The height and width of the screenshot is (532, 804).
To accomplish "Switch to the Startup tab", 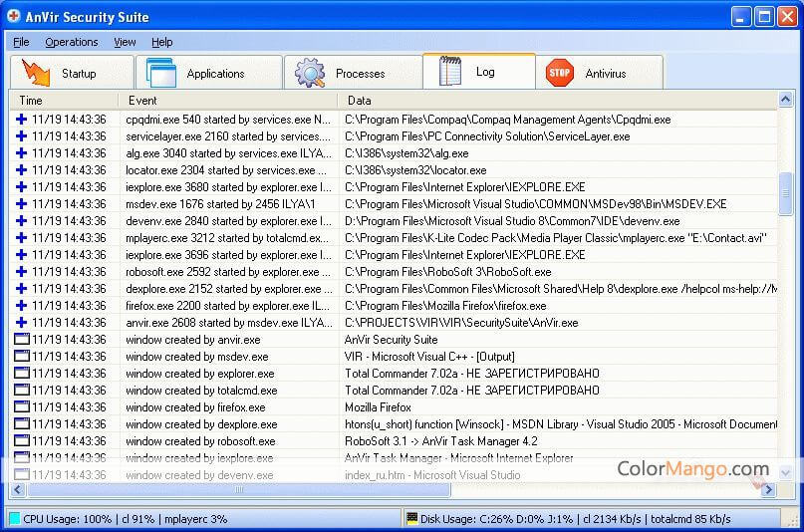I will pos(72,73).
